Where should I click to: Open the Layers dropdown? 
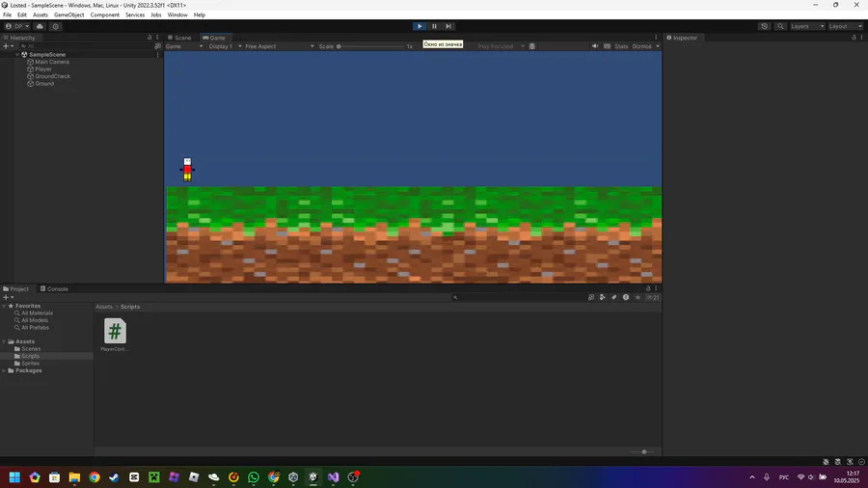coord(807,26)
